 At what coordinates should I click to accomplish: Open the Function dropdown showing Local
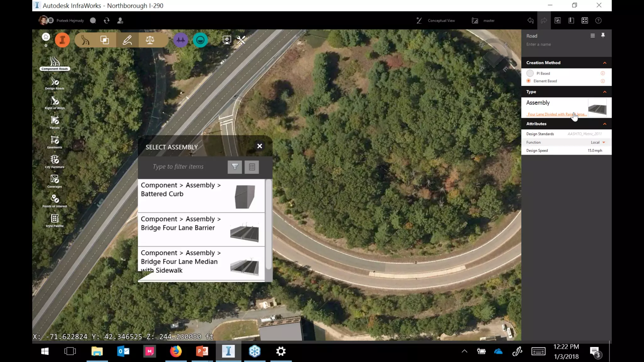(598, 142)
